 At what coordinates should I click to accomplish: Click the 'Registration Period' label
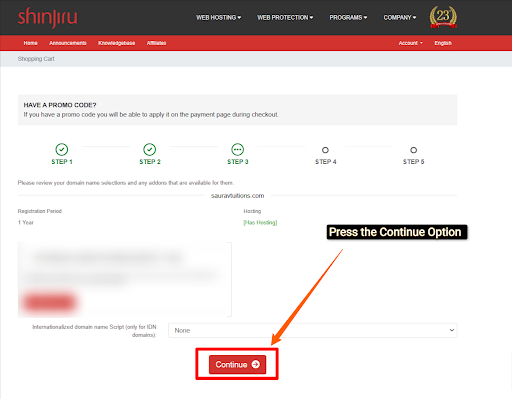pyautogui.click(x=40, y=211)
